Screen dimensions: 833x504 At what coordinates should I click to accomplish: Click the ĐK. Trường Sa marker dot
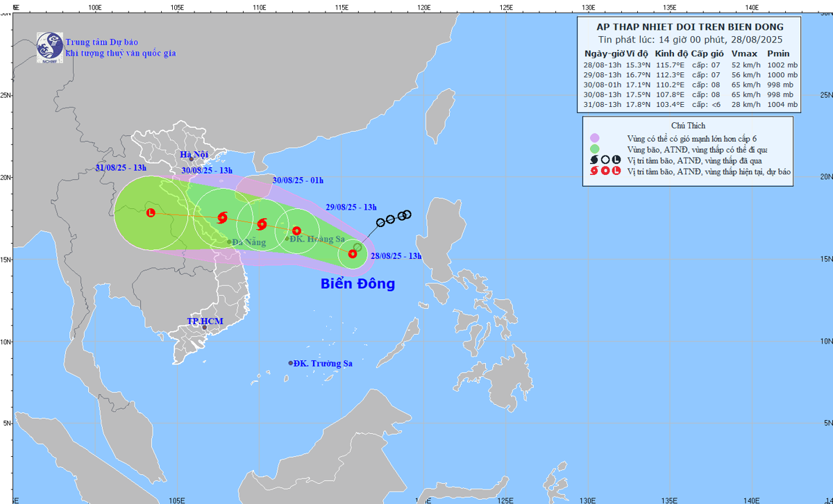(291, 363)
